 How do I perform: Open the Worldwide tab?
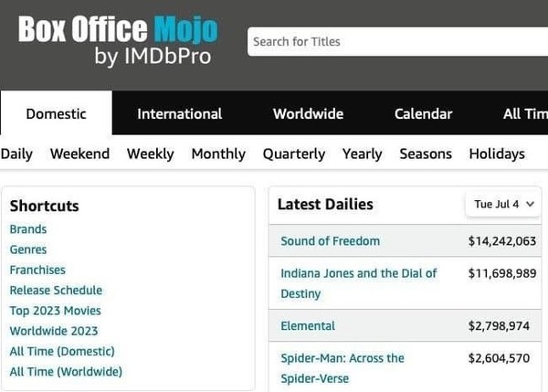308,114
